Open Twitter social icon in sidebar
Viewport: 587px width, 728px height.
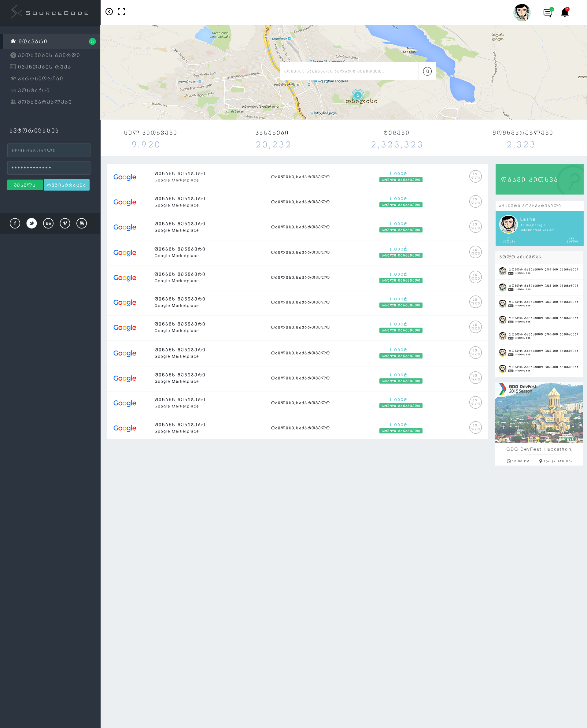click(32, 223)
